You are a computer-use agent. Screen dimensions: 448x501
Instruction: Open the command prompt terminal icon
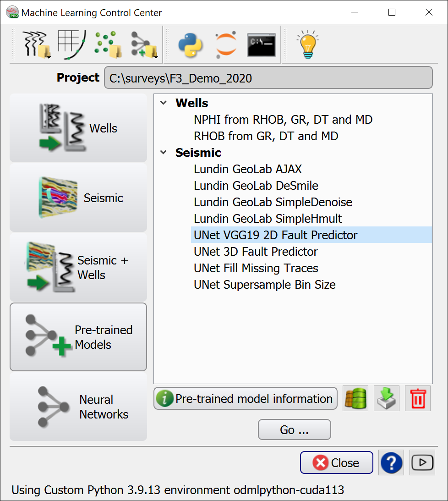coord(262,45)
